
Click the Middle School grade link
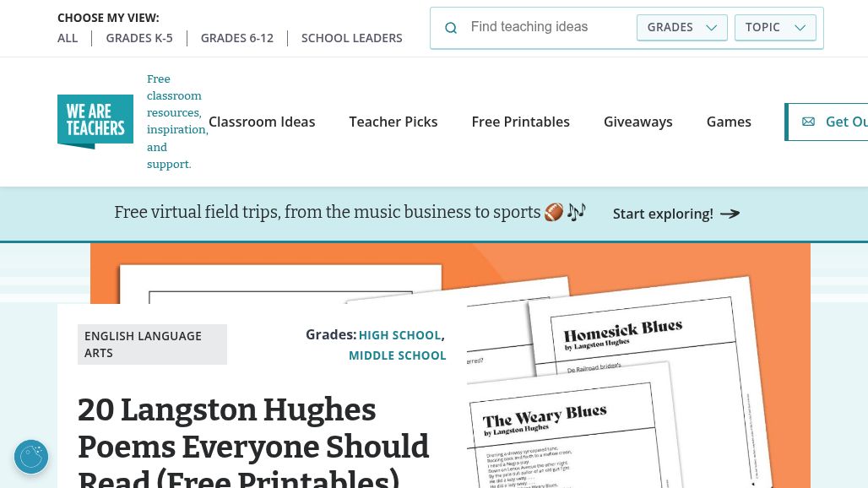[x=397, y=355]
